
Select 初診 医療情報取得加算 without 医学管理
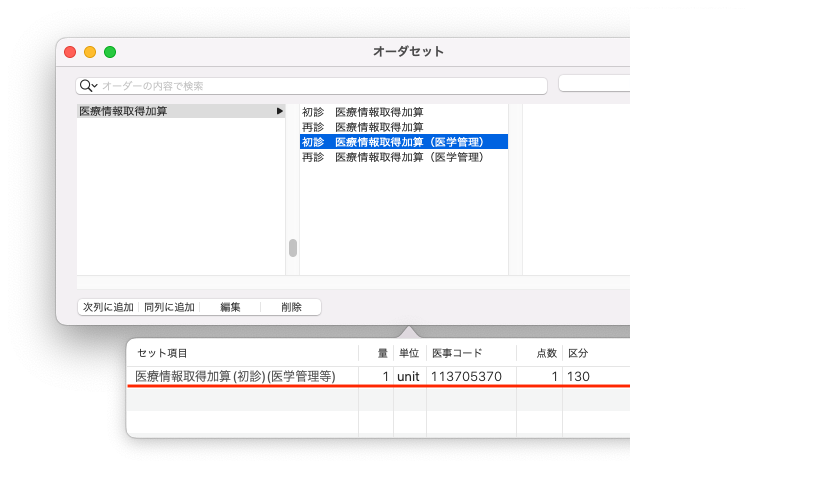pos(363,112)
